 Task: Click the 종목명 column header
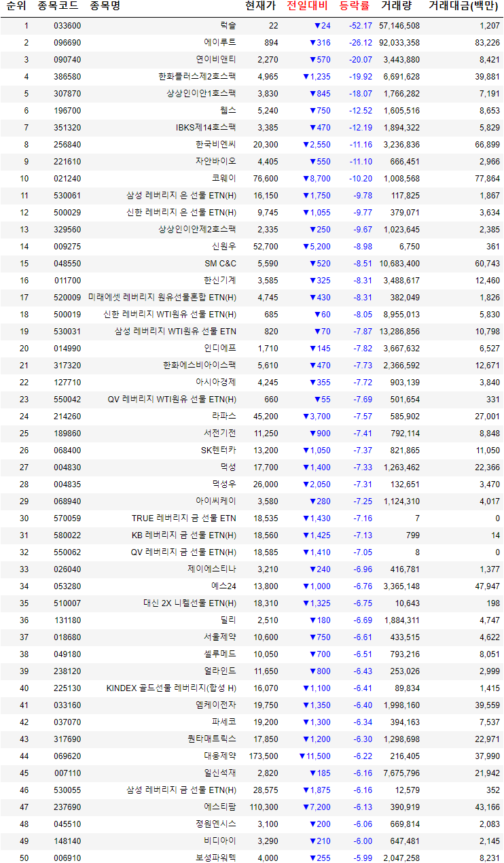105,7
